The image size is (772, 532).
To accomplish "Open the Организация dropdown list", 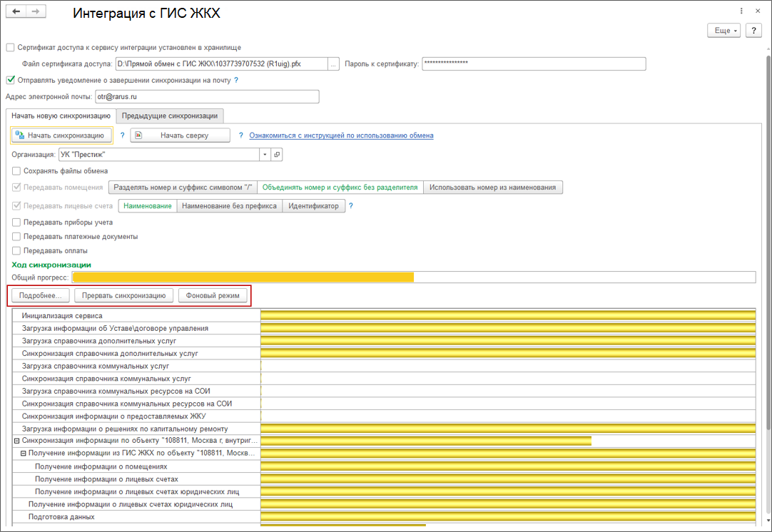I will (x=265, y=154).
